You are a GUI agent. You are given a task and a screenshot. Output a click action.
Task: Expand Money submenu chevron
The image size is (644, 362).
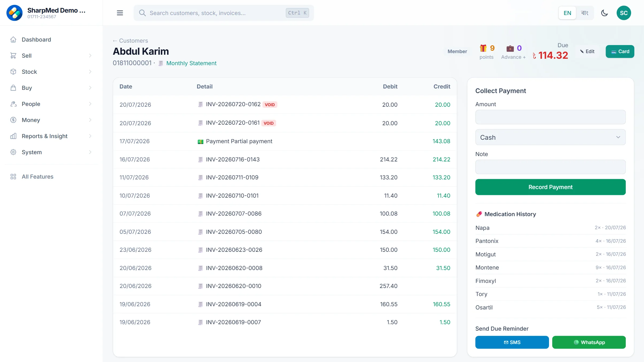point(90,120)
